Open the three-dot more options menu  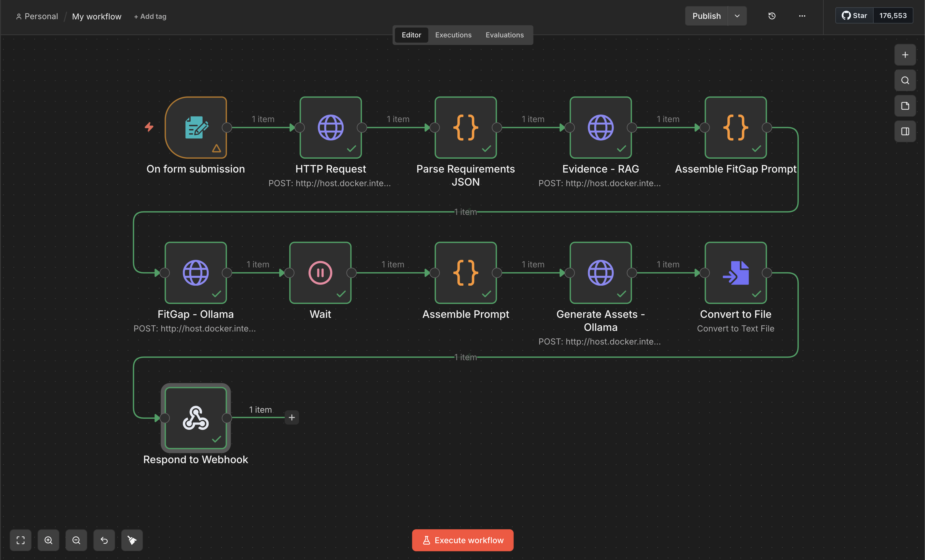802,16
